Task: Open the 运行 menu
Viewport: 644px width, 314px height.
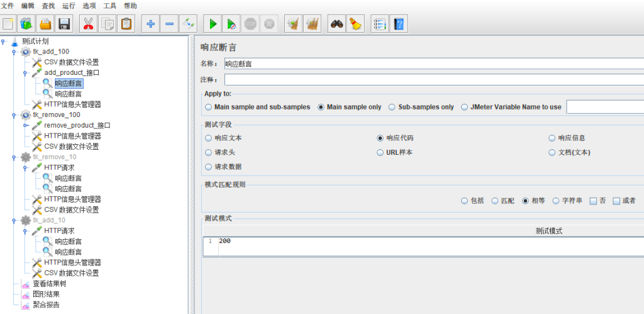Action: pyautogui.click(x=69, y=6)
